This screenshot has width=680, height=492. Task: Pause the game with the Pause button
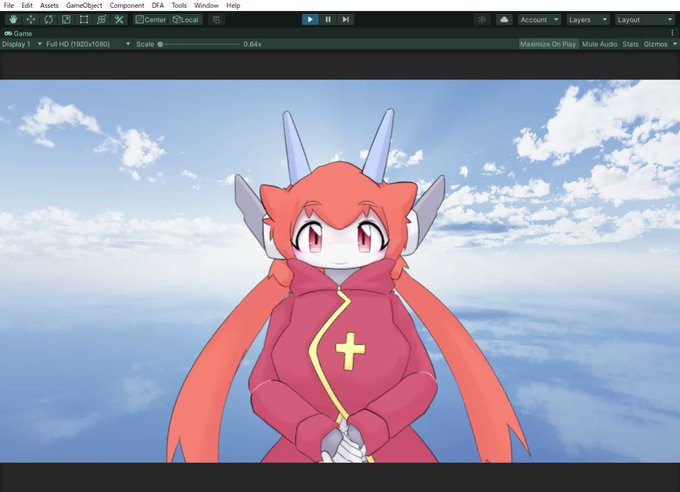(328, 20)
